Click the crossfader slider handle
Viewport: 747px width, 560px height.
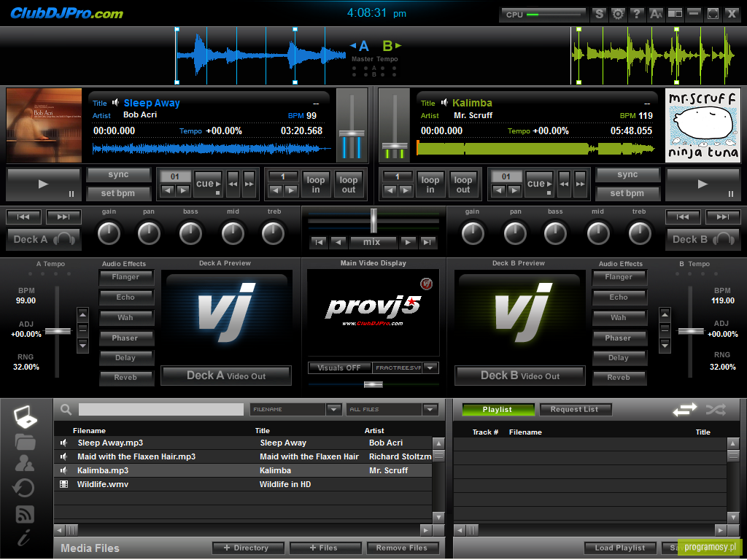[x=373, y=220]
